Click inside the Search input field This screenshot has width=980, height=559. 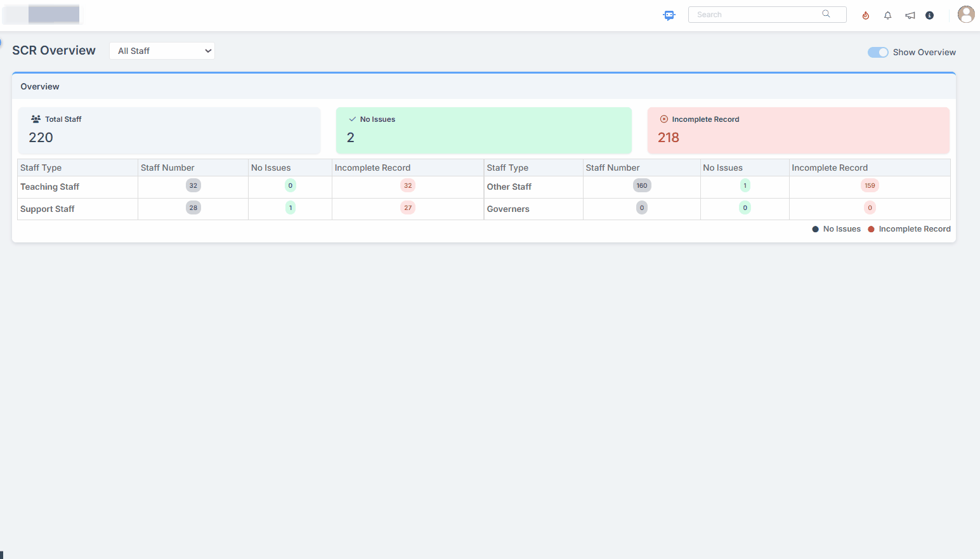[x=755, y=15]
